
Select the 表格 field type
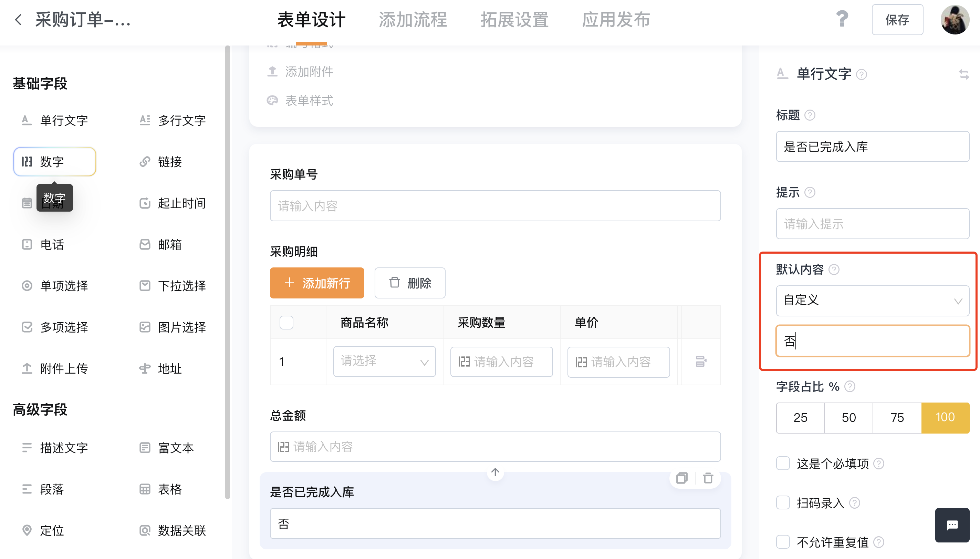click(172, 489)
